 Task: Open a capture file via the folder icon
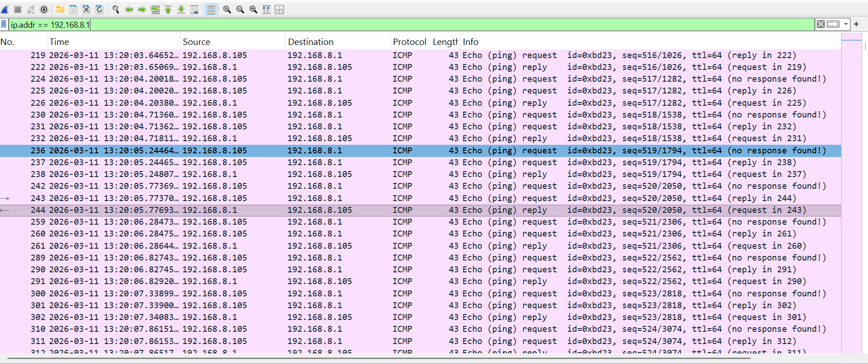[x=60, y=9]
